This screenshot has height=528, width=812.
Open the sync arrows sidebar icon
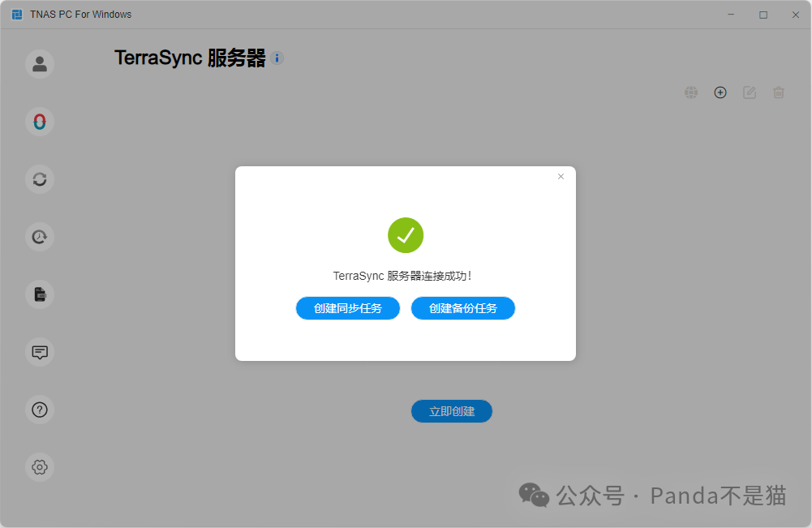point(40,179)
